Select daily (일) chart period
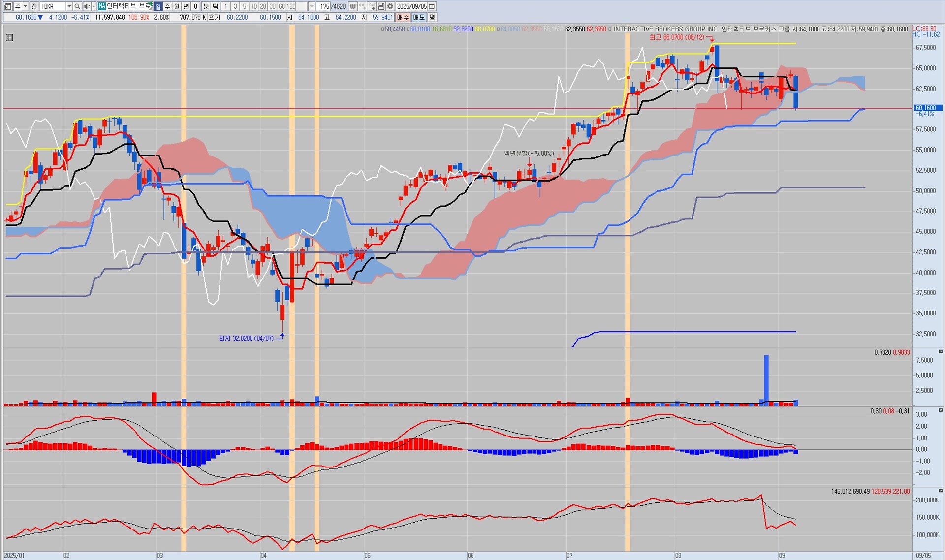This screenshot has width=945, height=560. click(158, 6)
